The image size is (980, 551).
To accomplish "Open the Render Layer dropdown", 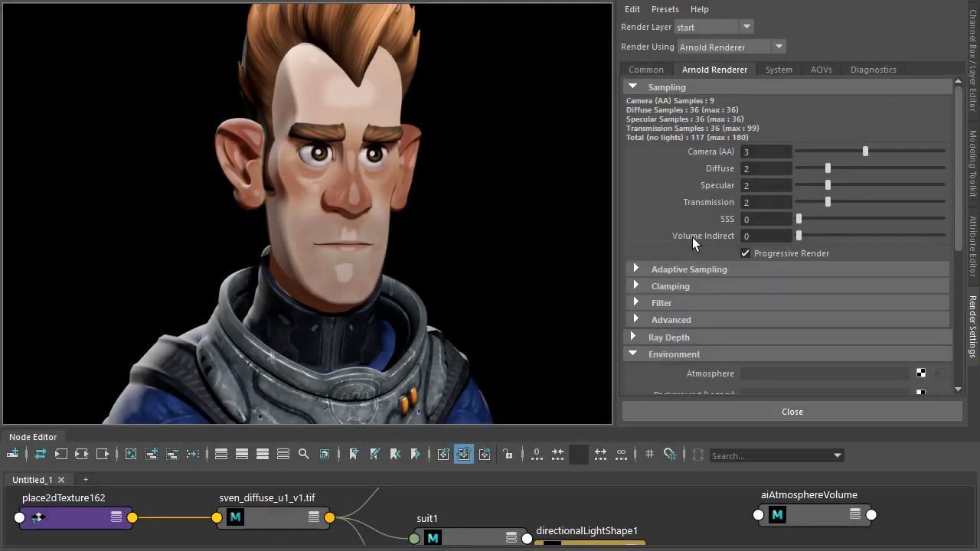I will click(x=746, y=28).
